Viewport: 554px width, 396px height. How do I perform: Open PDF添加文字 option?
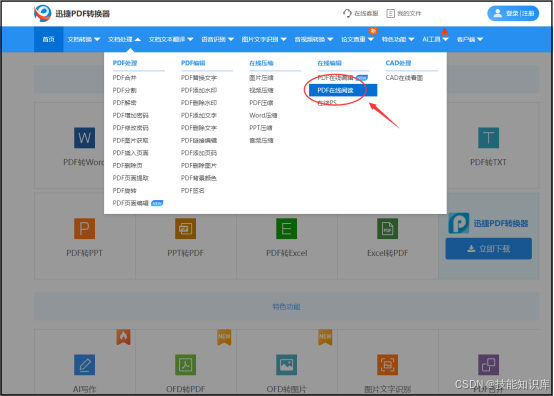click(199, 116)
